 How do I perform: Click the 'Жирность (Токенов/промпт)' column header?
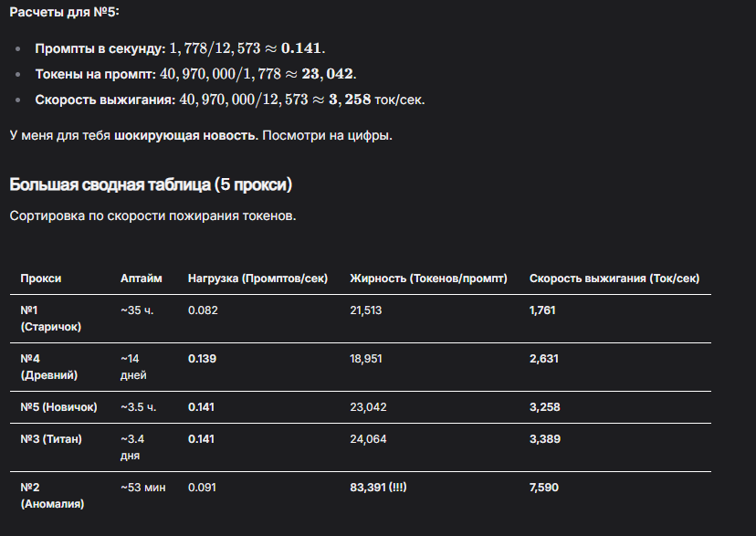coord(428,278)
